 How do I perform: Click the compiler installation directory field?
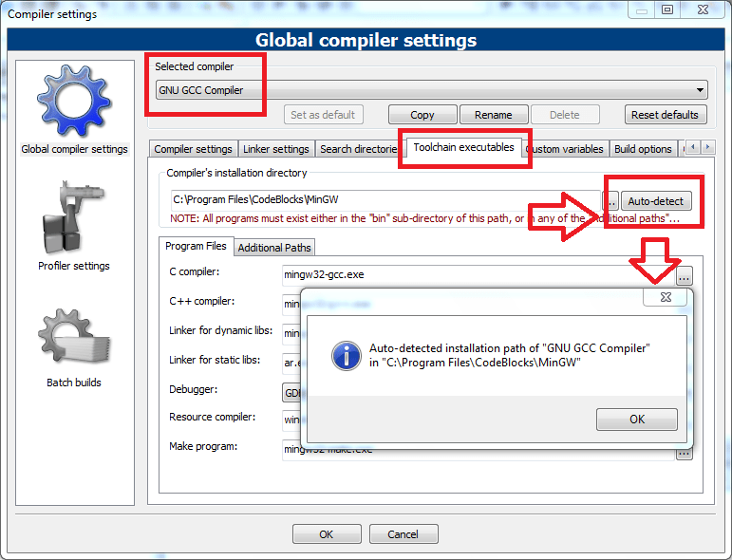click(x=385, y=199)
